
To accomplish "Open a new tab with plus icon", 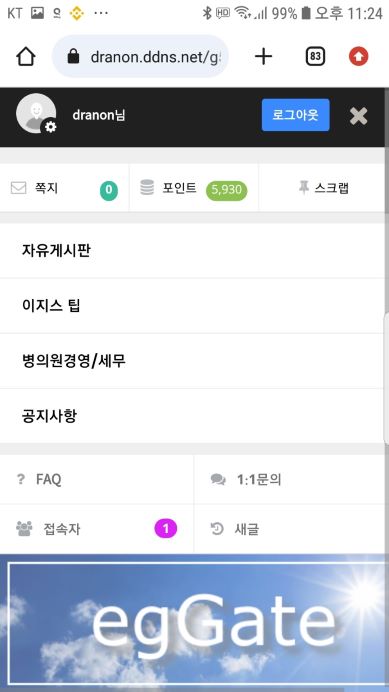I will click(x=264, y=56).
